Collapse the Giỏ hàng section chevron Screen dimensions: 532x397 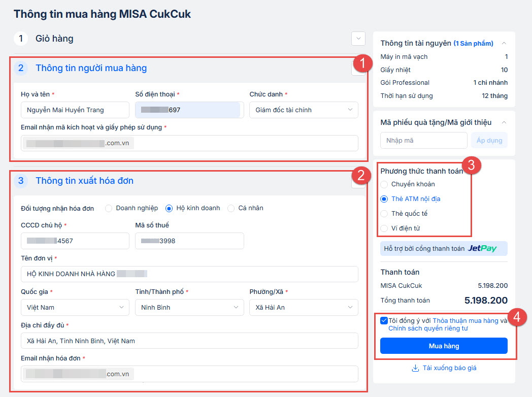pos(358,39)
